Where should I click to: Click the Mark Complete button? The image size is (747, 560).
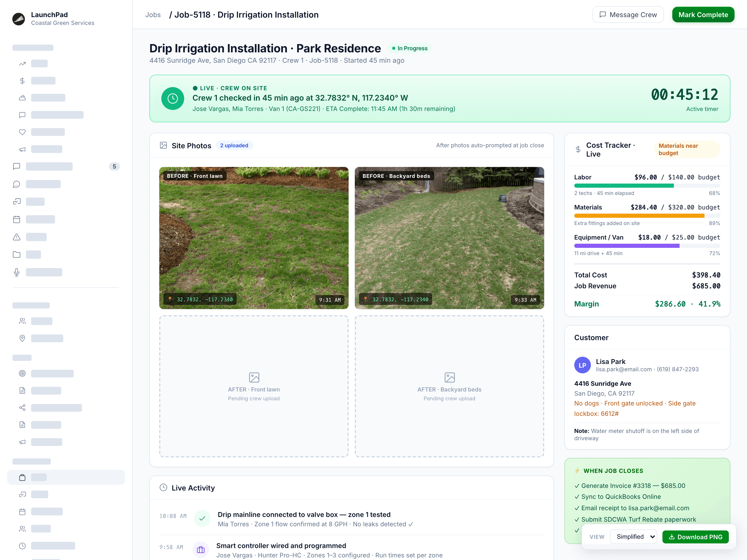pyautogui.click(x=703, y=15)
